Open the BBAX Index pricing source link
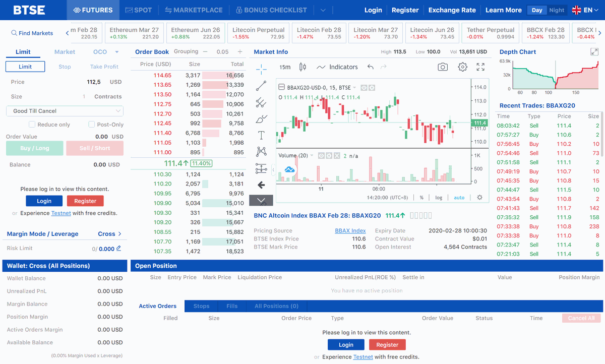The image size is (605, 364). [350, 231]
